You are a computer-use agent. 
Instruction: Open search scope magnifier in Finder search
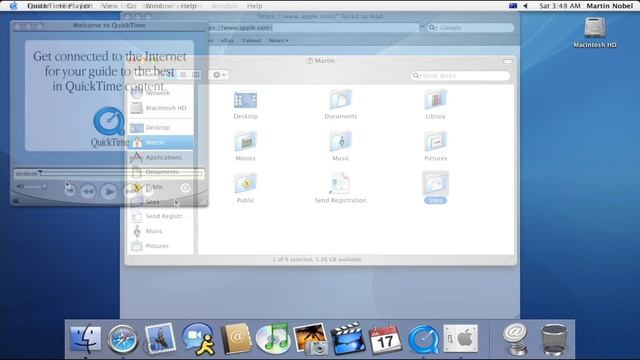click(x=417, y=76)
